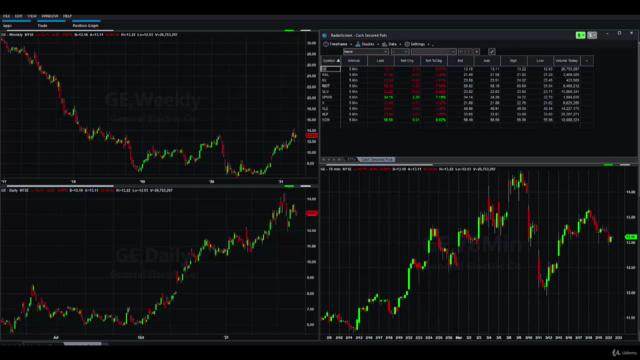Image resolution: width=640 pixels, height=360 pixels.
Task: Sort by the High column header
Action: click(x=513, y=61)
